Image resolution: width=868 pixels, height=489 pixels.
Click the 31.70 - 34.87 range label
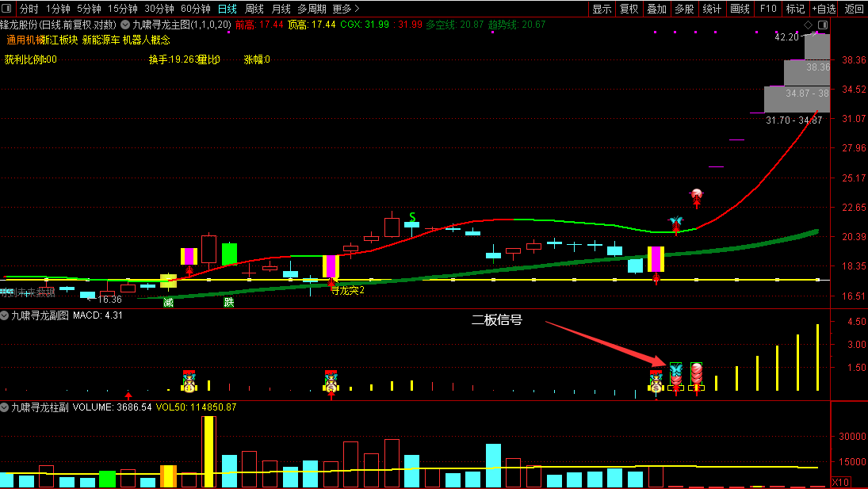click(x=793, y=120)
